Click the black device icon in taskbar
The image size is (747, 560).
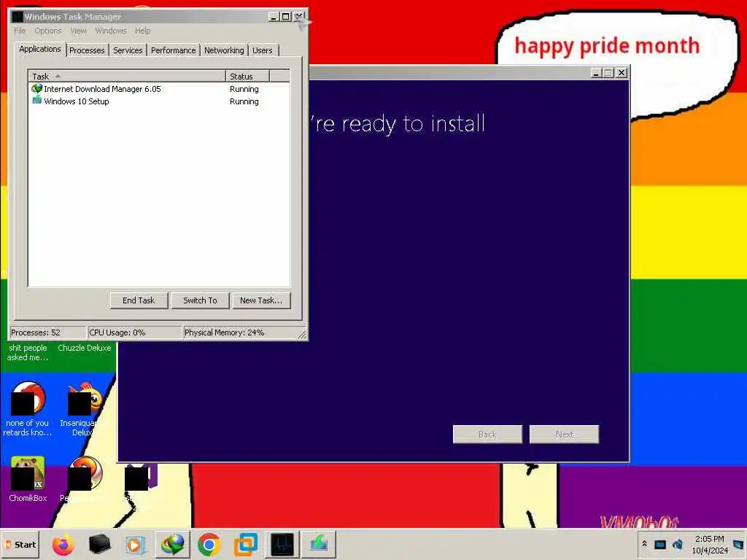(x=99, y=544)
